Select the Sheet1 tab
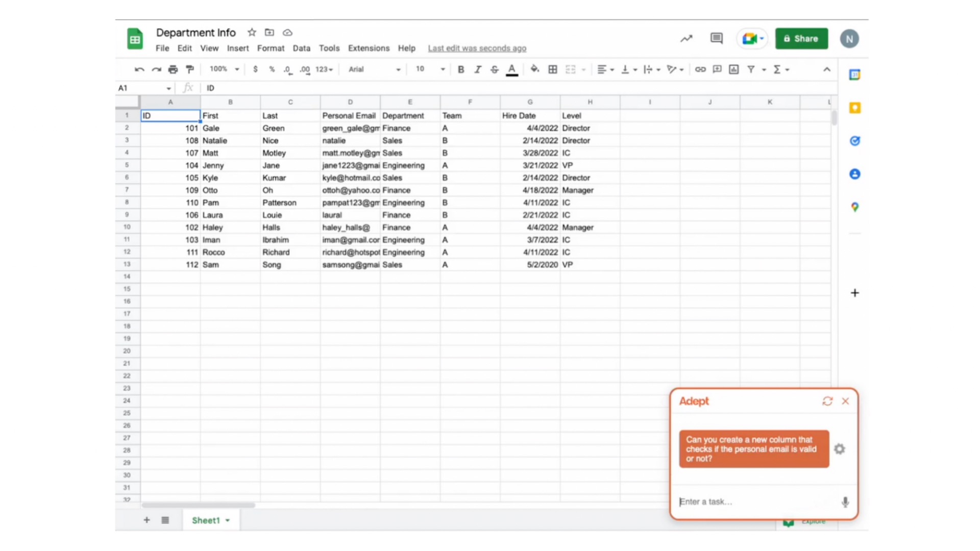Viewport: 980px width, 551px height. 206,520
